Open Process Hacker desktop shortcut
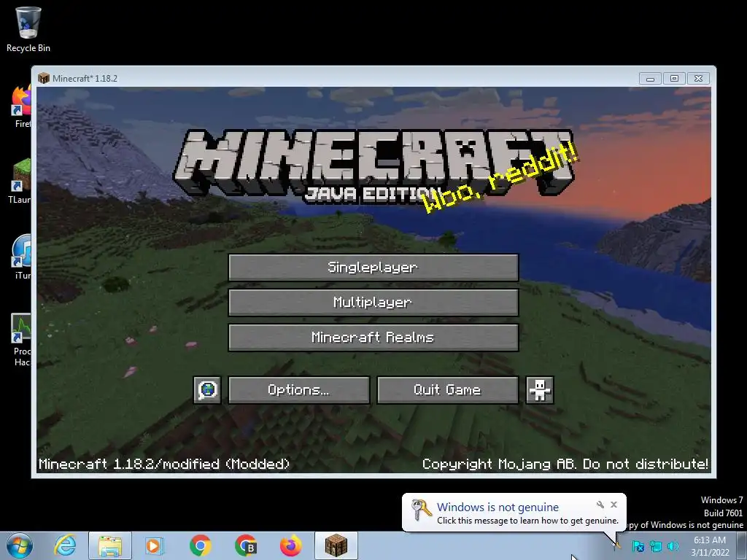The image size is (747, 560). [21, 340]
